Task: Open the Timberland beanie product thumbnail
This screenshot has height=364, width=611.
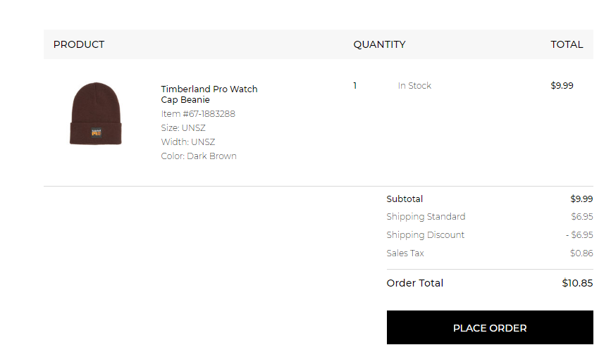Action: click(96, 114)
